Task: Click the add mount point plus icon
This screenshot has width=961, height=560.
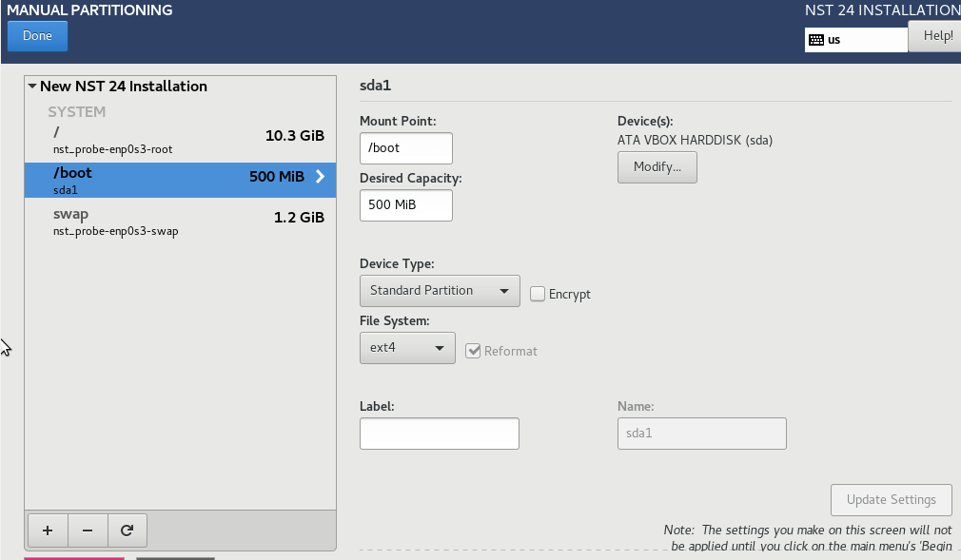Action: coord(48,531)
